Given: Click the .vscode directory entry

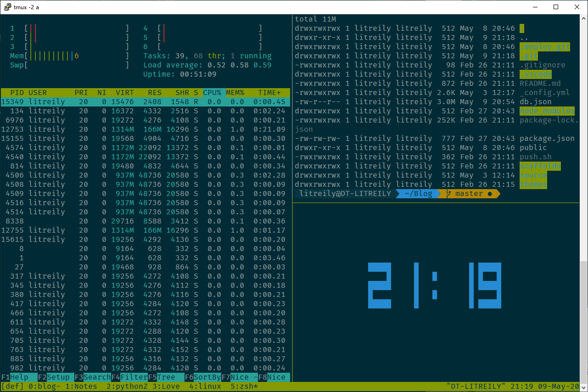Looking at the screenshot, I should 536,74.
